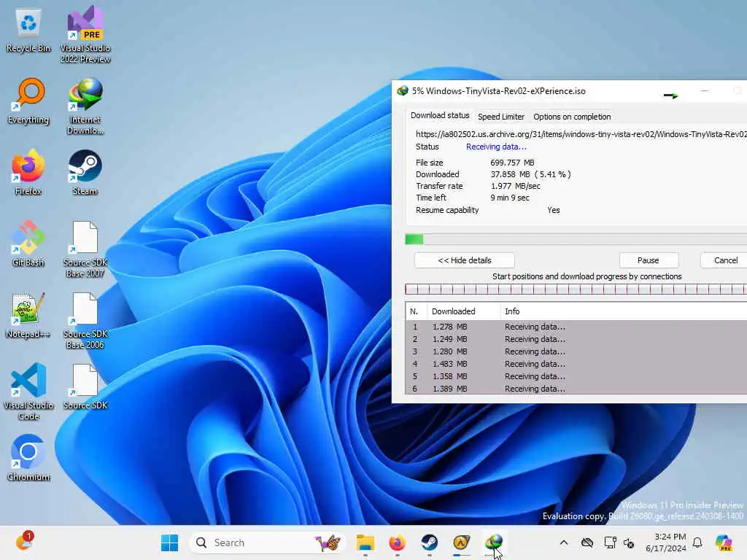The height and width of the screenshot is (560, 747).
Task: Switch to Steam in the taskbar
Action: (x=429, y=542)
